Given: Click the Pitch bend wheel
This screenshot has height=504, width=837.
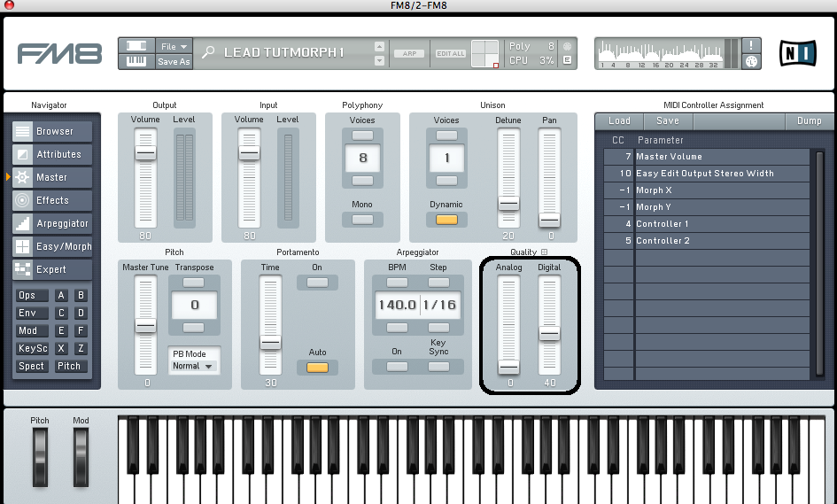Looking at the screenshot, I should tap(40, 458).
